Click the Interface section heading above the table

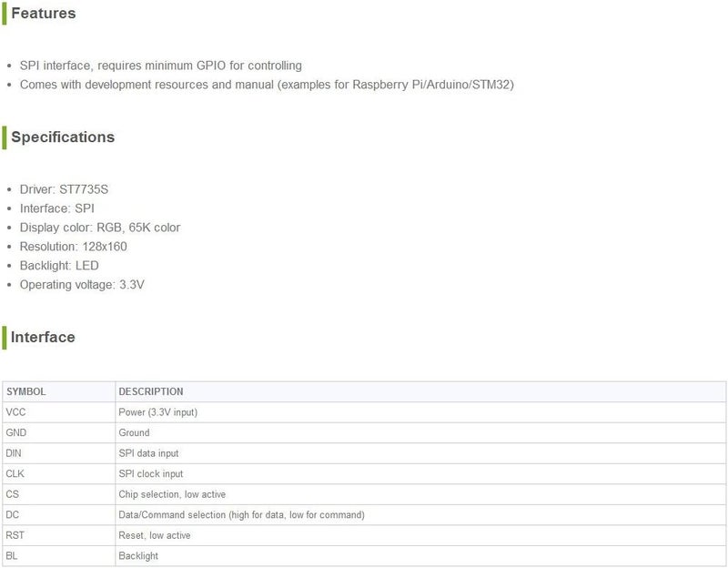(x=43, y=338)
